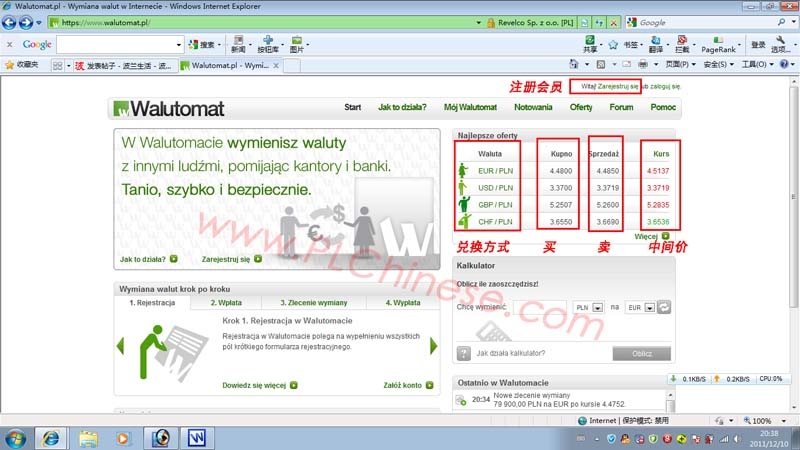Select the 4. Wypłata step tab
The height and width of the screenshot is (450, 800).
click(x=403, y=303)
